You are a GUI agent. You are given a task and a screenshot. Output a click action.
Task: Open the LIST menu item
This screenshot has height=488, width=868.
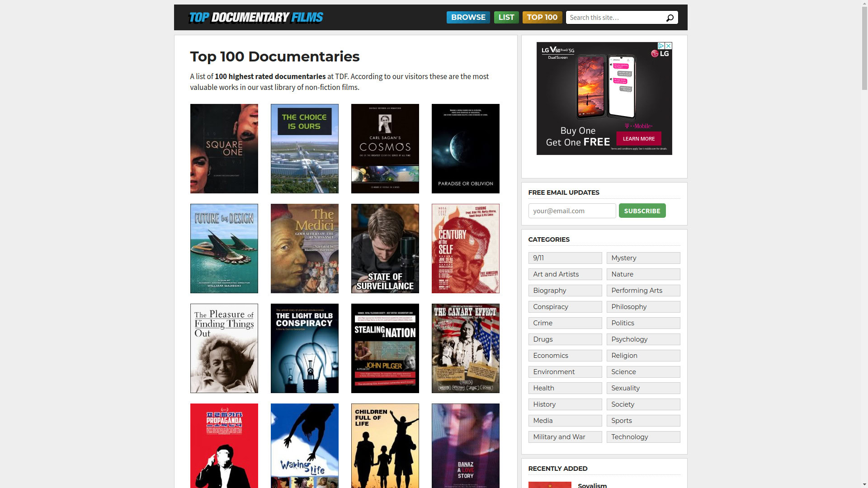click(x=506, y=18)
